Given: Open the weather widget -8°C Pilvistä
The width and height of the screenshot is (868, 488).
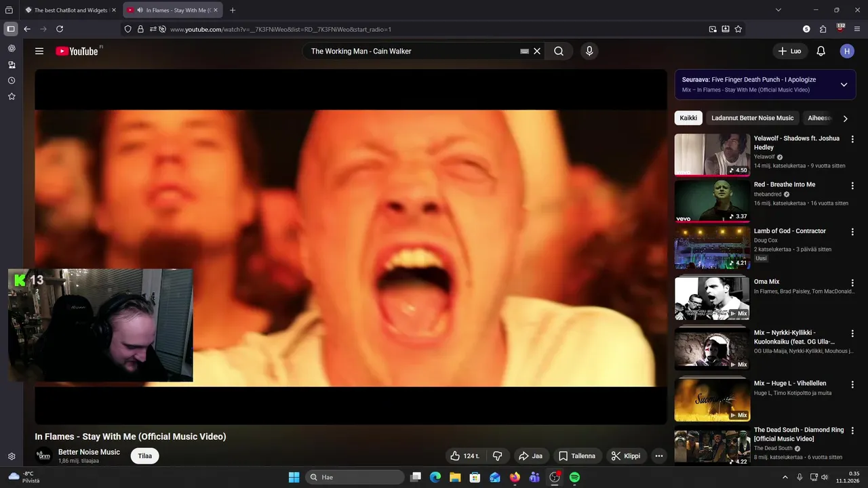Looking at the screenshot, I should (23, 477).
